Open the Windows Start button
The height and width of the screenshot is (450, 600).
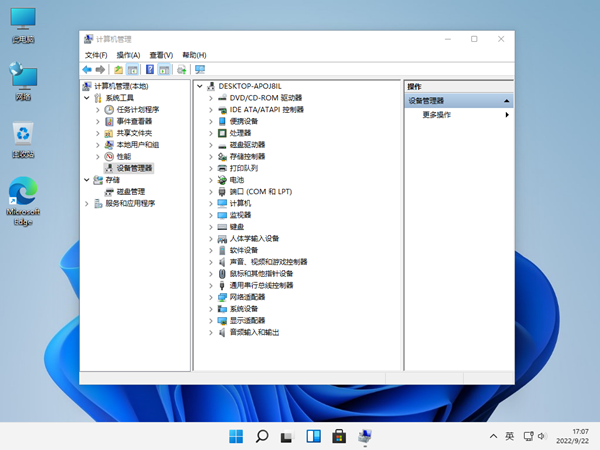point(236,436)
